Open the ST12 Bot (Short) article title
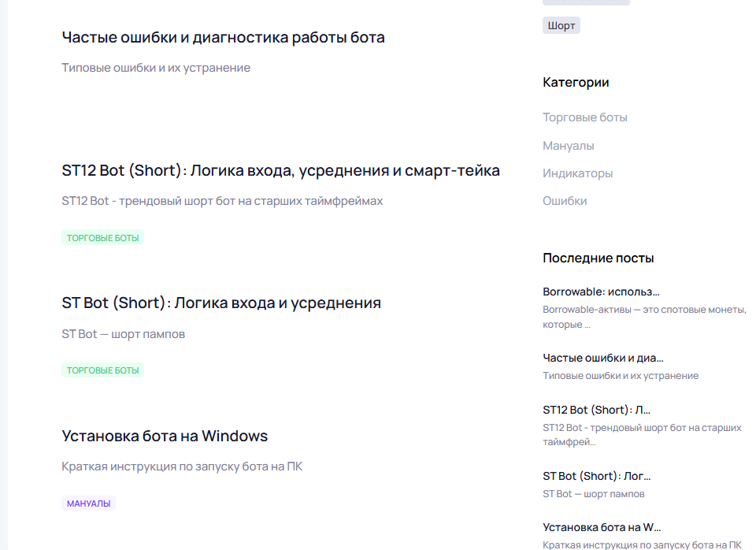This screenshot has height=550, width=756. pos(280,170)
